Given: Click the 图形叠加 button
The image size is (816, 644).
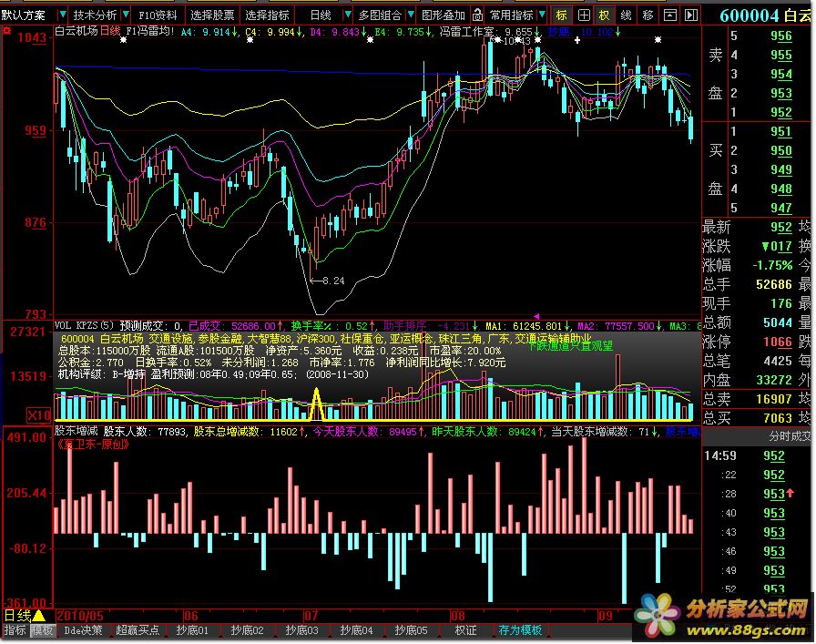Looking at the screenshot, I should click(443, 15).
